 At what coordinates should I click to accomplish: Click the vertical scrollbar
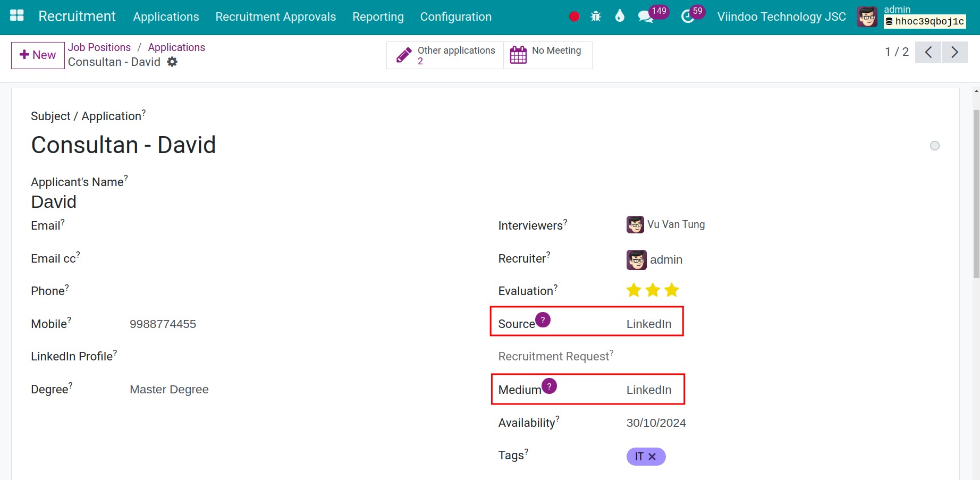tap(976, 193)
